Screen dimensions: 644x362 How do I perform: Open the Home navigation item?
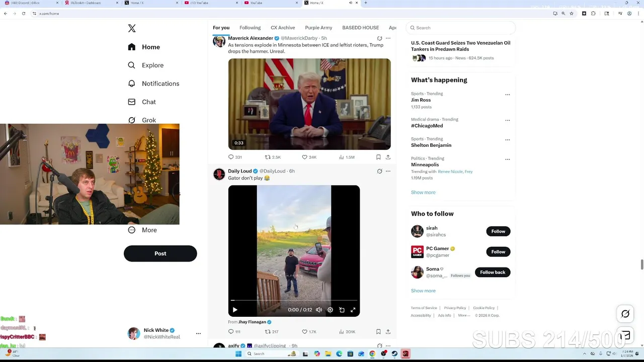point(144,47)
